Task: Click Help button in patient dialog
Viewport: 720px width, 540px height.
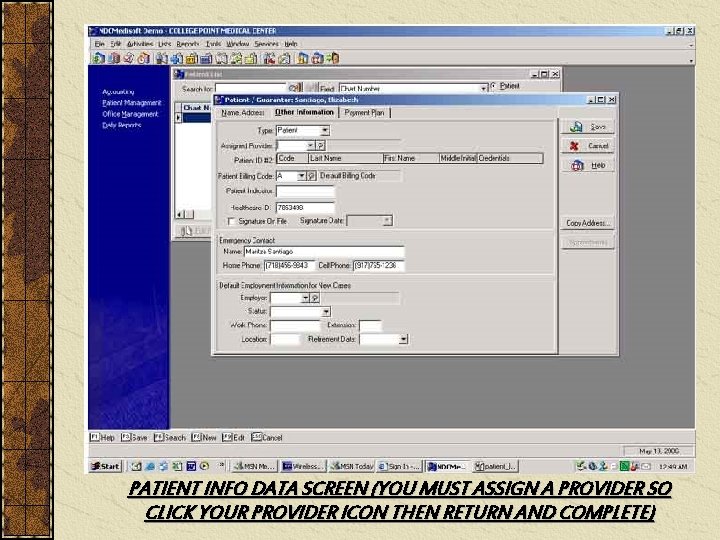Action: pyautogui.click(x=588, y=165)
